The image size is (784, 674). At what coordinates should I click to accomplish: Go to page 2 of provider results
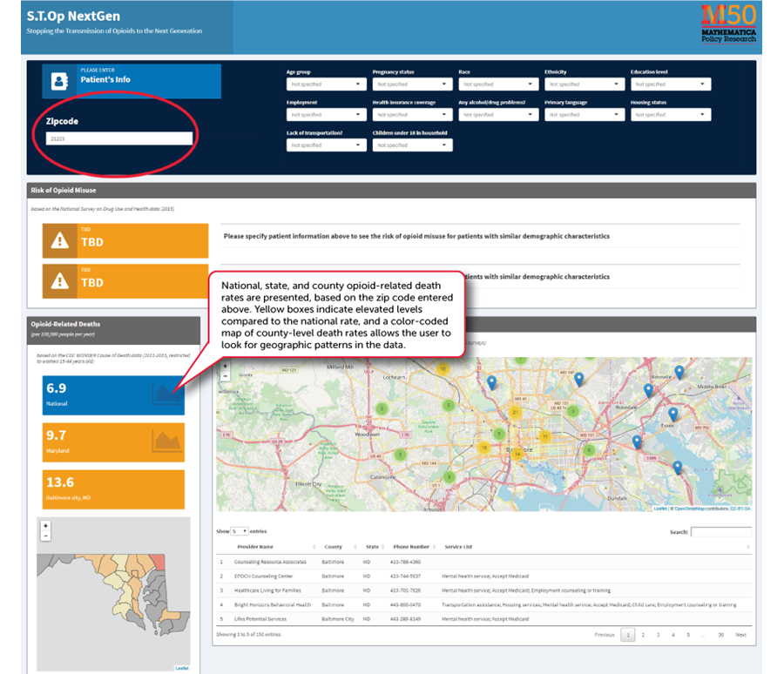point(642,635)
